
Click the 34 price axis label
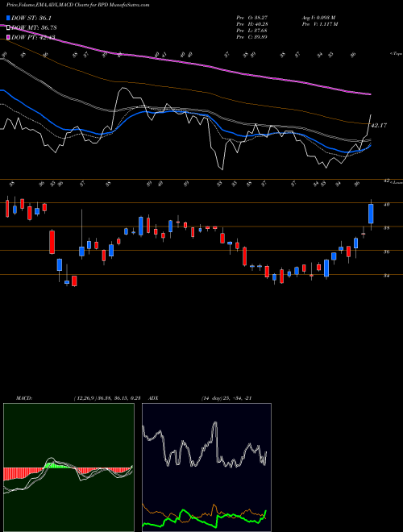point(386,276)
